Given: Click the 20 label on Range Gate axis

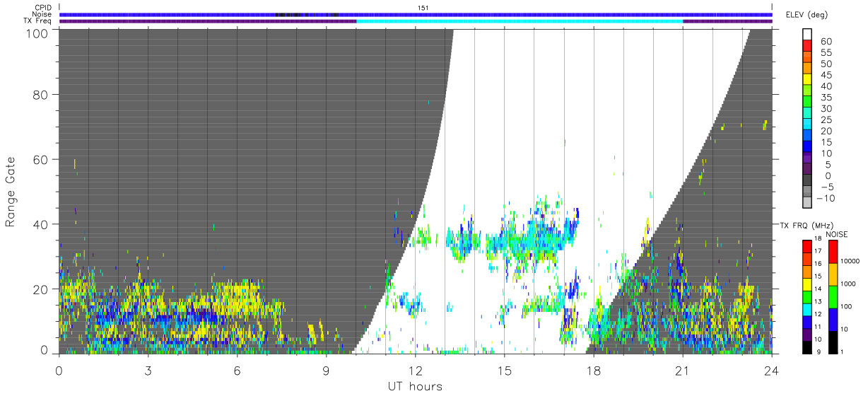Looking at the screenshot, I should point(41,289).
